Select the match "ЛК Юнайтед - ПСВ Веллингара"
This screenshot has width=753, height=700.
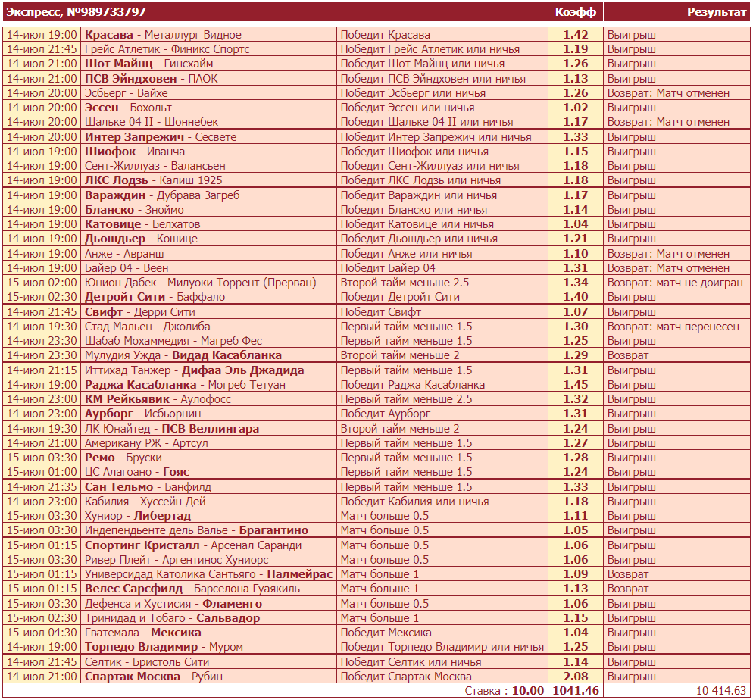[x=172, y=429]
